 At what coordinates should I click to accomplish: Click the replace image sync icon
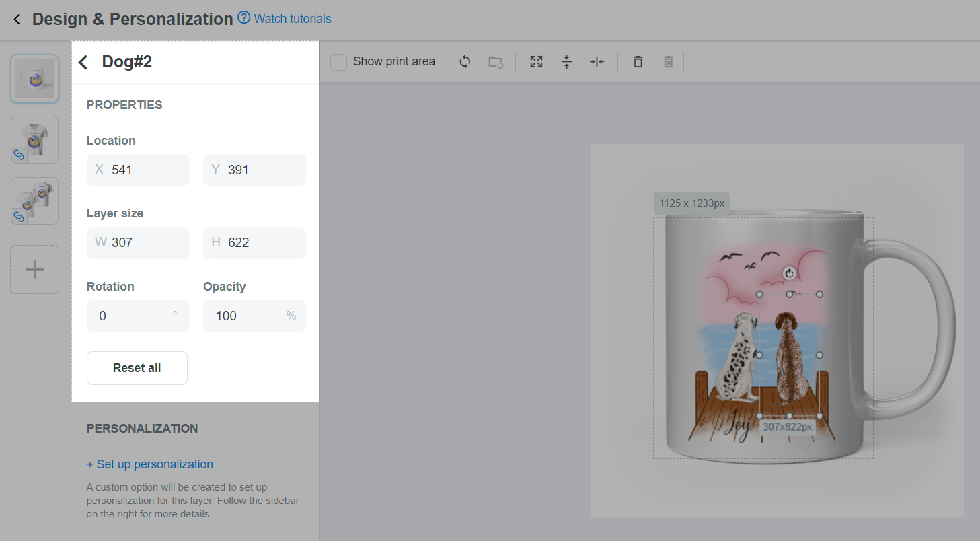[465, 62]
